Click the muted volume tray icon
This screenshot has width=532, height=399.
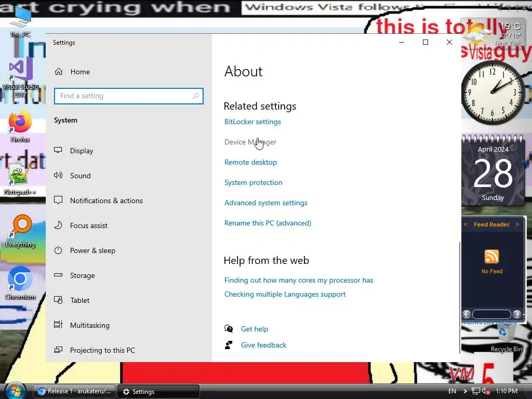point(486,391)
